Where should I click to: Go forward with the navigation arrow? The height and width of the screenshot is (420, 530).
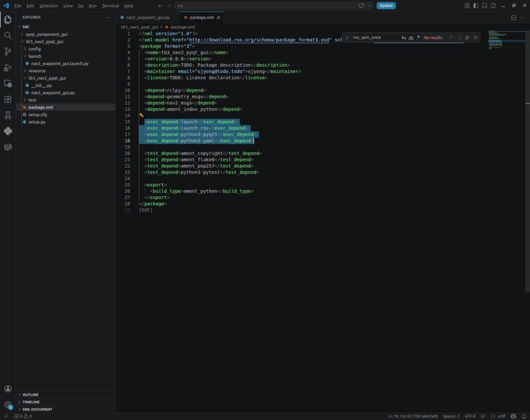(x=169, y=6)
